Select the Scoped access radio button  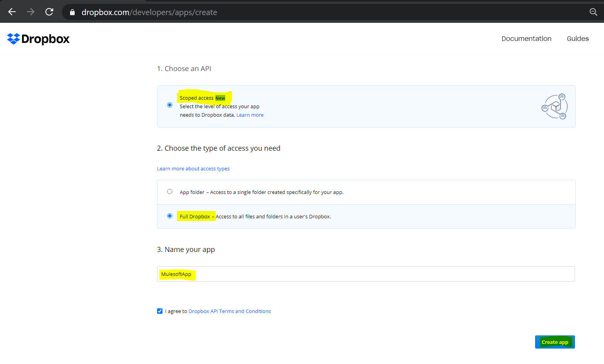pyautogui.click(x=169, y=105)
